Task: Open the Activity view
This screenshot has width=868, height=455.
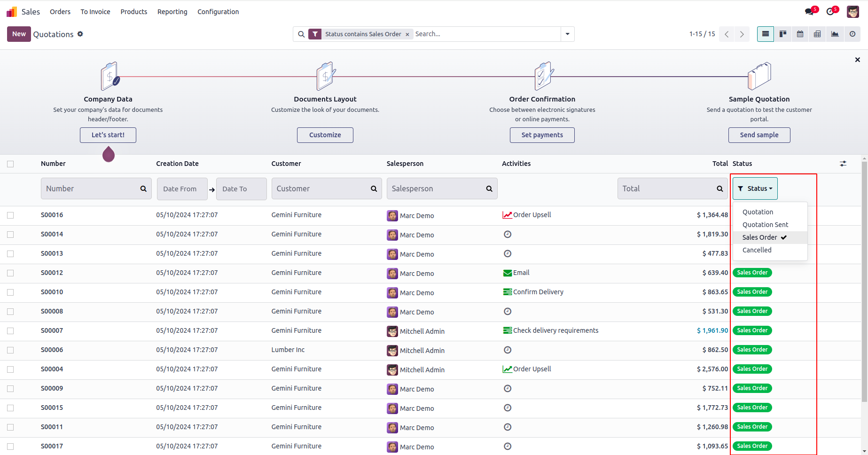Action: 852,34
